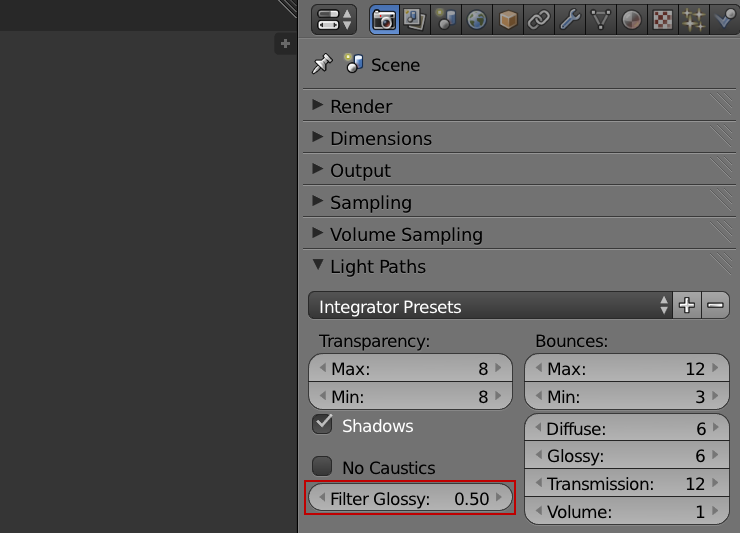Click the Transmission bounces field
740x533 pixels.
[x=627, y=483]
